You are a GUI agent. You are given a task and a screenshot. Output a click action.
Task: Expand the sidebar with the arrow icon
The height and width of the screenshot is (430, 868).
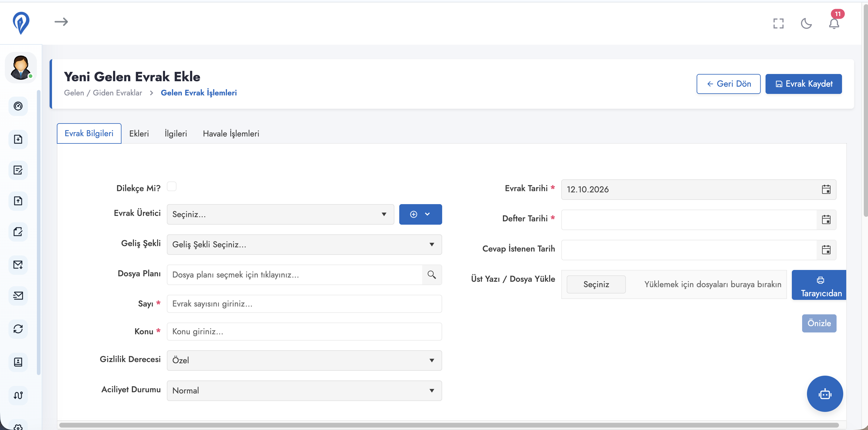pyautogui.click(x=61, y=22)
